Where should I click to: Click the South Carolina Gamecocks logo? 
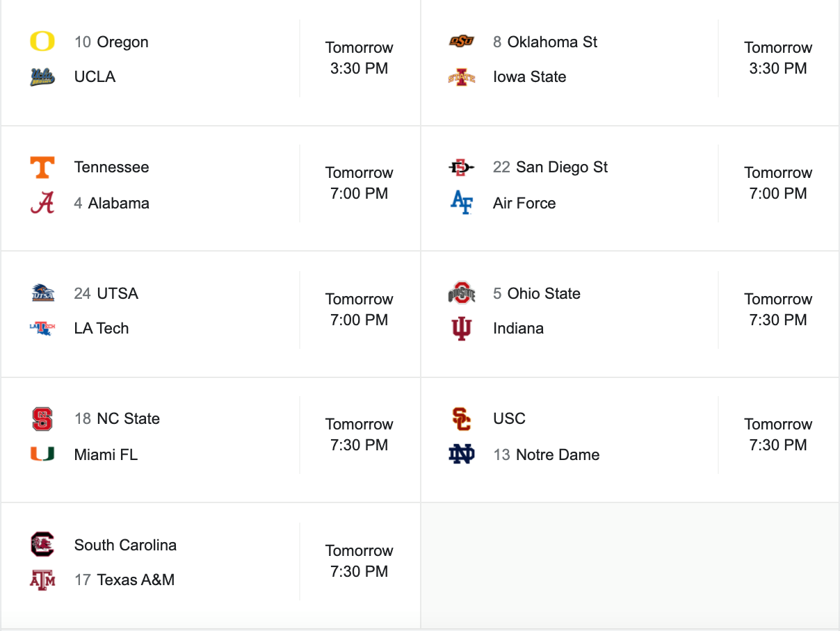click(42, 544)
